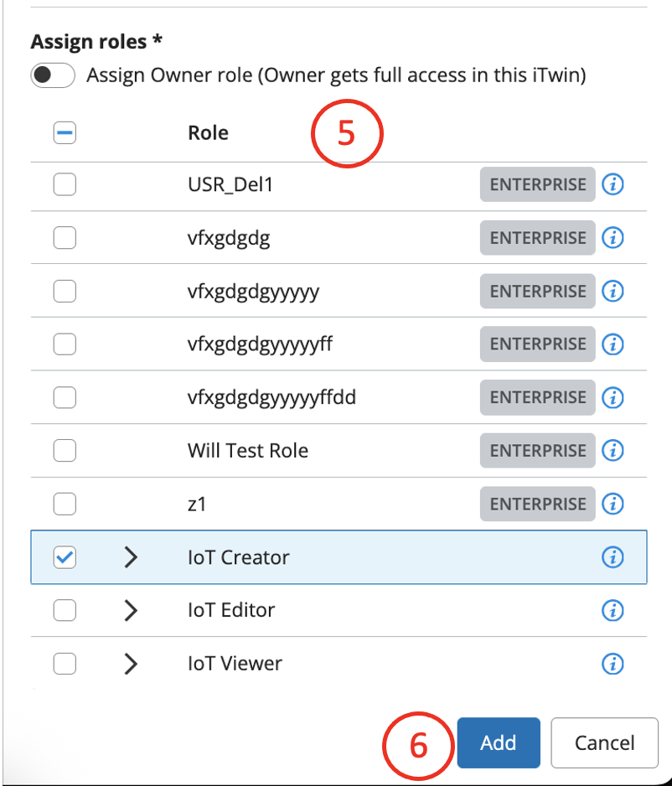The height and width of the screenshot is (786, 672).
Task: Select the z1 role checkbox
Action: click(x=65, y=504)
